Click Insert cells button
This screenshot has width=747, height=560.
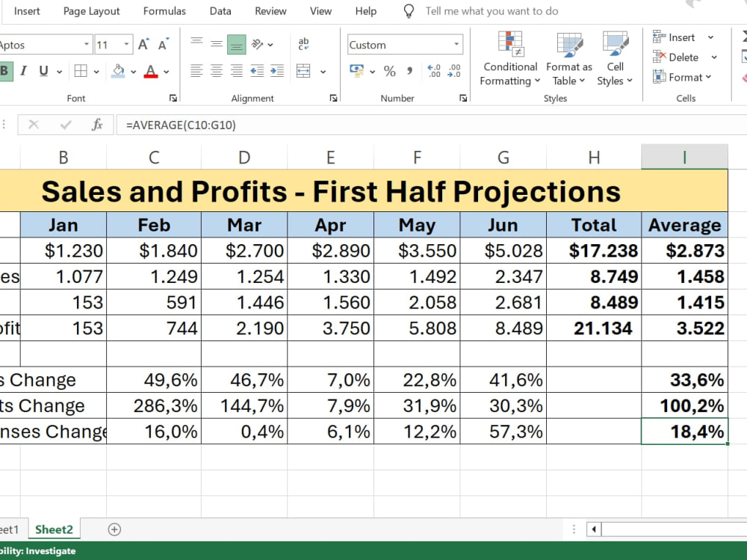pos(674,37)
